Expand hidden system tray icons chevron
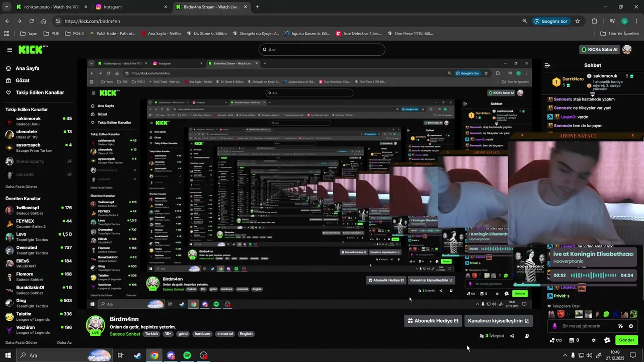The image size is (644, 362). [x=565, y=355]
